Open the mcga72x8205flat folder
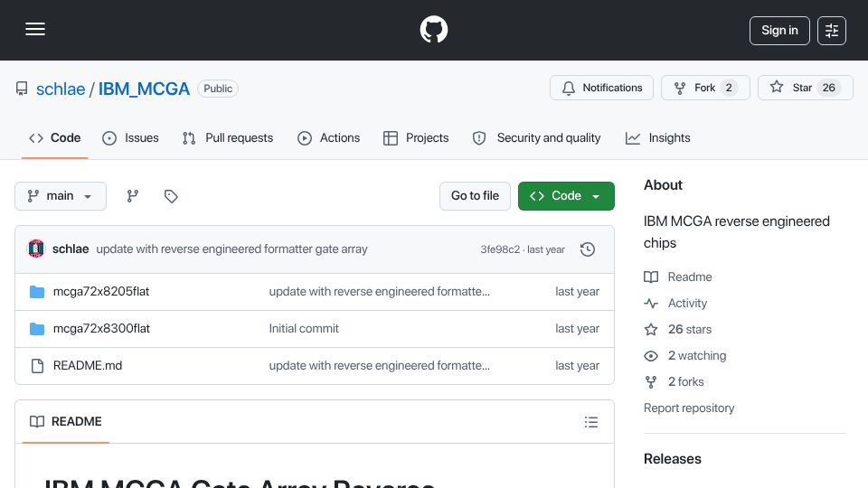Viewport: 868px width, 488px height. pos(101,292)
